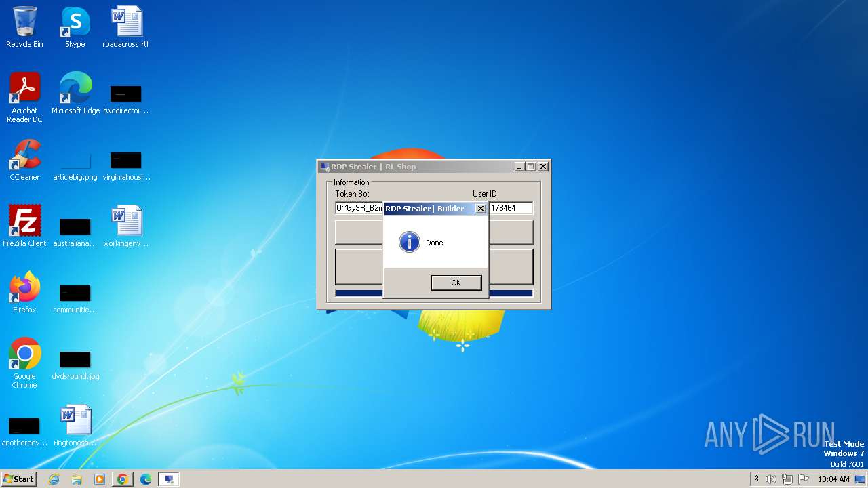Open the Recycle Bin icon
This screenshot has height=488, width=868.
tap(24, 28)
